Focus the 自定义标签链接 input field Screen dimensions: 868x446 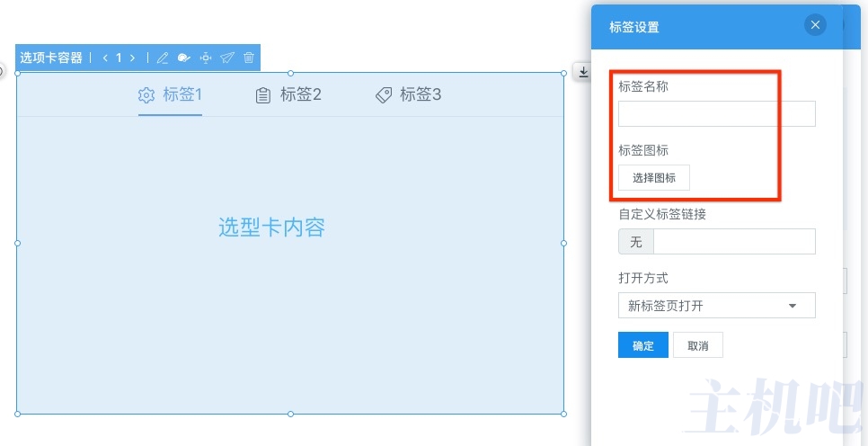pos(733,242)
